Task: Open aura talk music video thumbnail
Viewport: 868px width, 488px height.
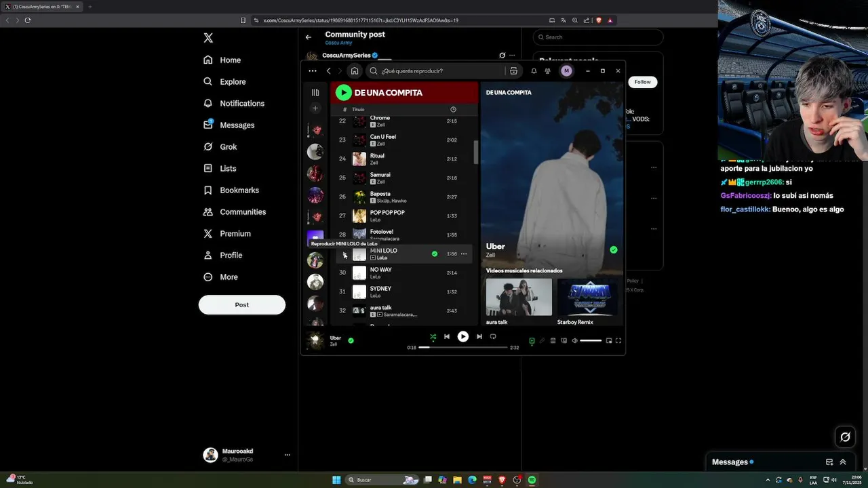Action: click(519, 296)
